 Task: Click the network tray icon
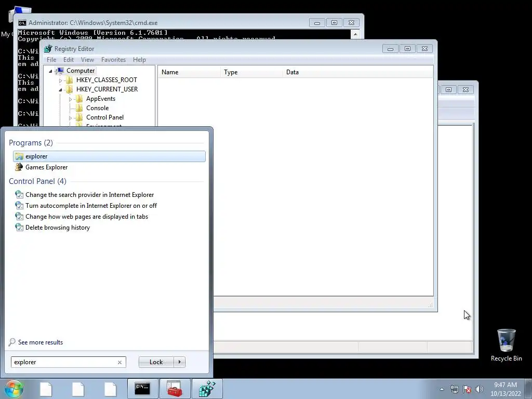click(x=454, y=389)
